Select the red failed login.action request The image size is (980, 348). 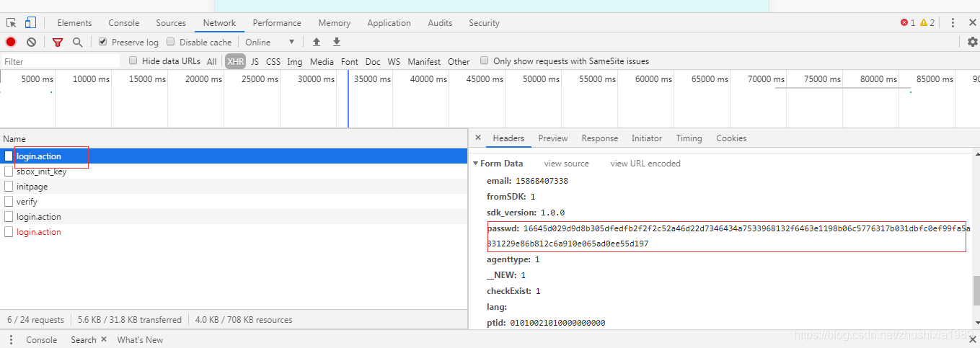[x=234, y=232]
